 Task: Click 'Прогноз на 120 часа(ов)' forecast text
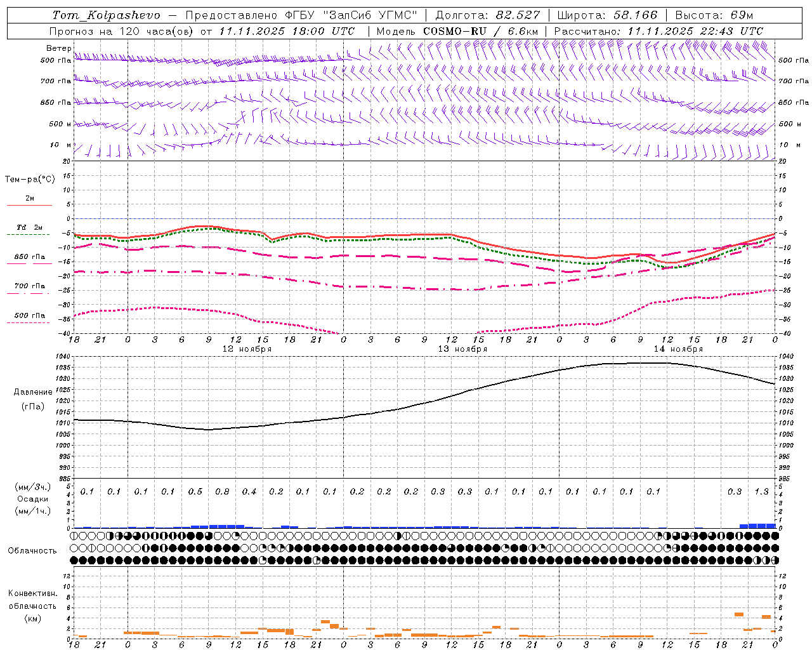(122, 31)
